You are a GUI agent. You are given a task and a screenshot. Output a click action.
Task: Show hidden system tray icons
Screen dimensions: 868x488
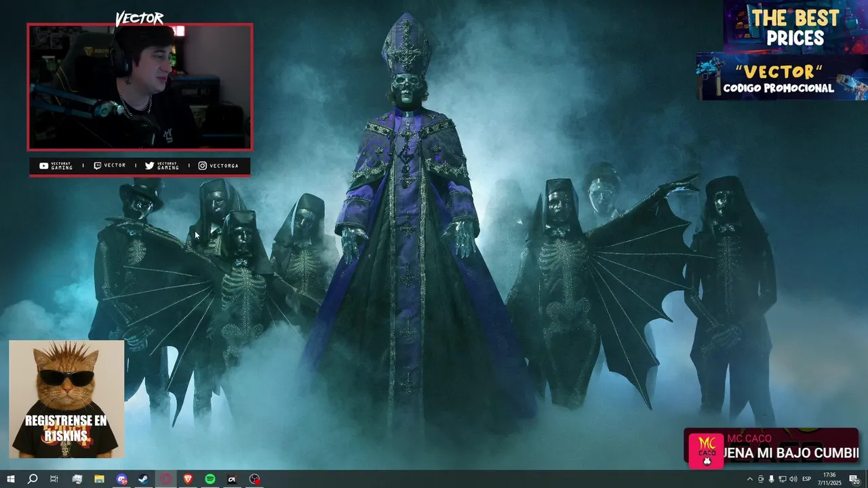tap(749, 479)
